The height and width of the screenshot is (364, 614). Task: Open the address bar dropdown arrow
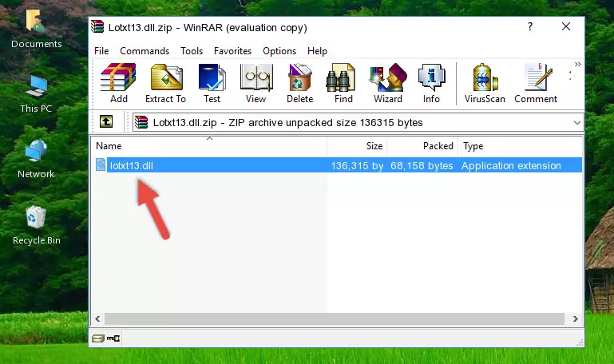pos(576,122)
